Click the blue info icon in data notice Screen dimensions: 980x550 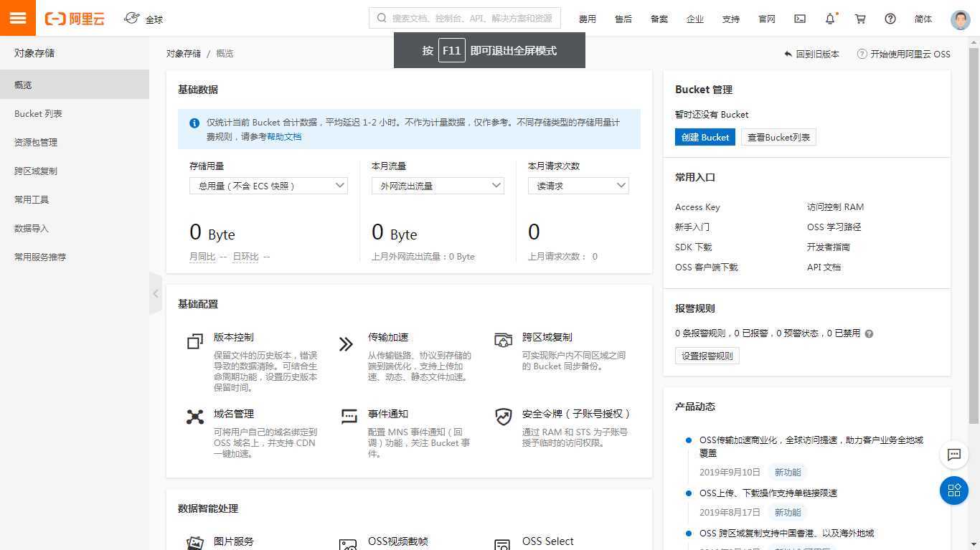[x=194, y=123]
